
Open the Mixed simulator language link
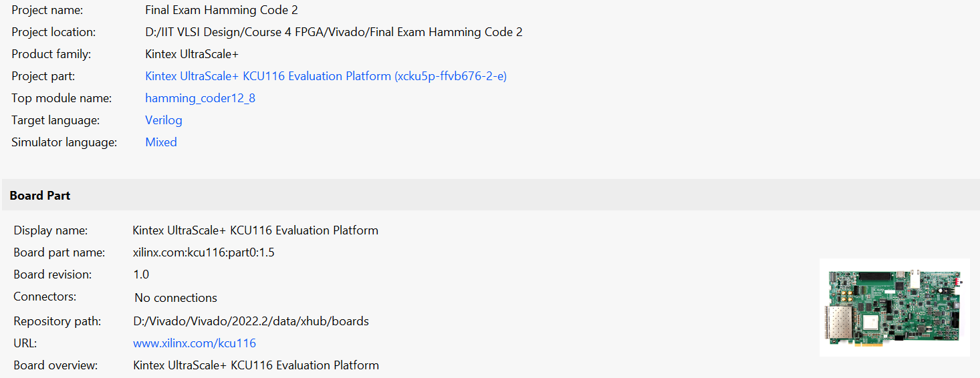[x=161, y=142]
